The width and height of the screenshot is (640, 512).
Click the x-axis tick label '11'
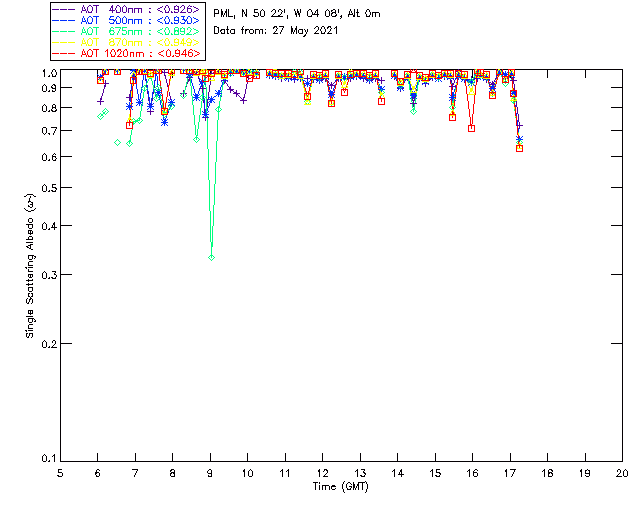pos(285,473)
